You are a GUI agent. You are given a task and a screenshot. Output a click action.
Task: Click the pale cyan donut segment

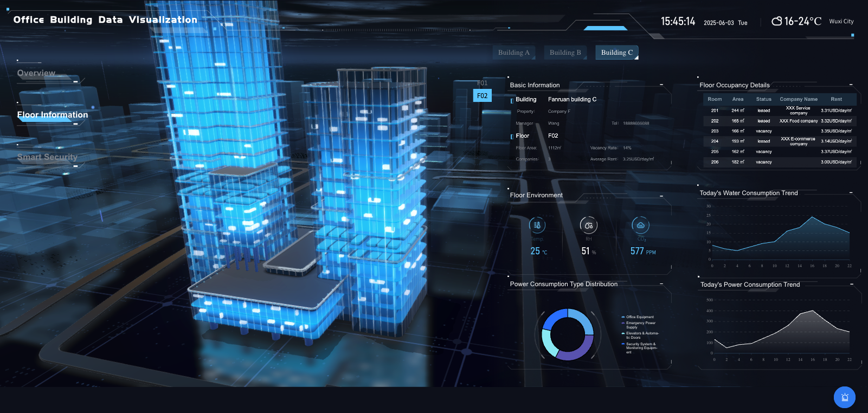click(x=548, y=344)
